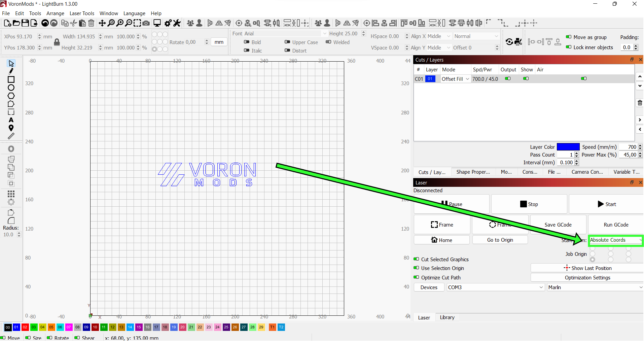Open the Absolute Coords Start From dropdown
The image size is (644, 341).
[x=616, y=240]
